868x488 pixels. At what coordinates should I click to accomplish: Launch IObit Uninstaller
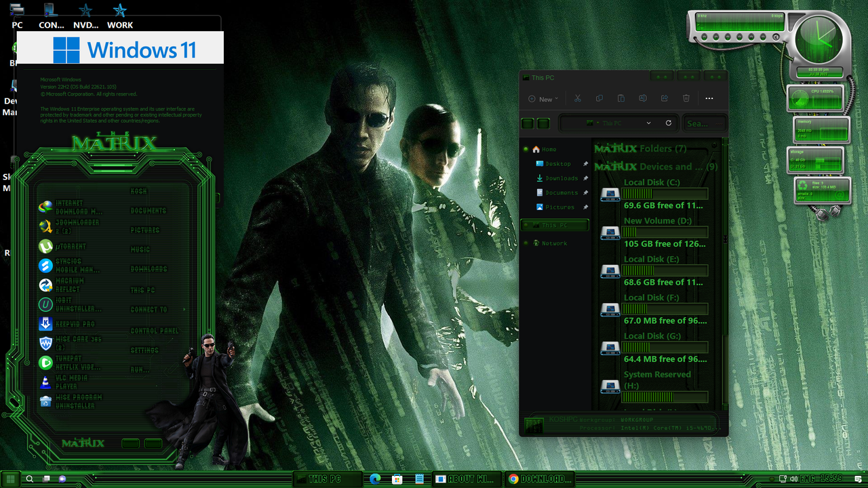pos(70,304)
